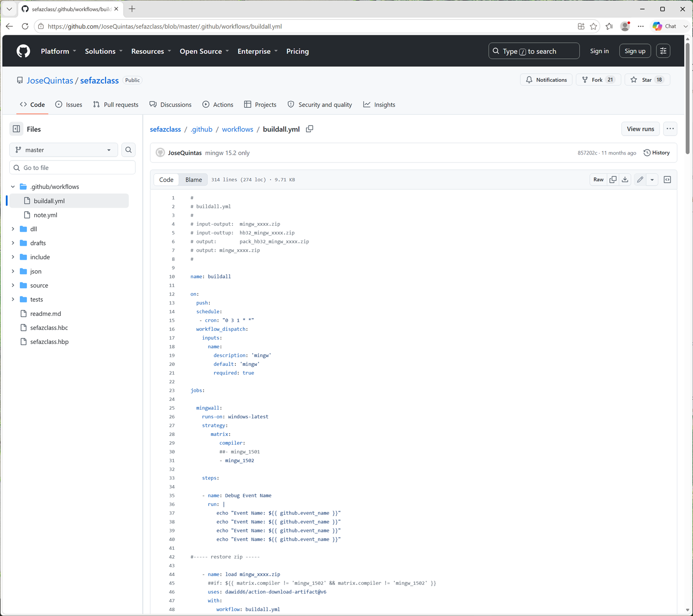The image size is (693, 616).
Task: Collapse the .github/workflows folder
Action: [x=13, y=187]
